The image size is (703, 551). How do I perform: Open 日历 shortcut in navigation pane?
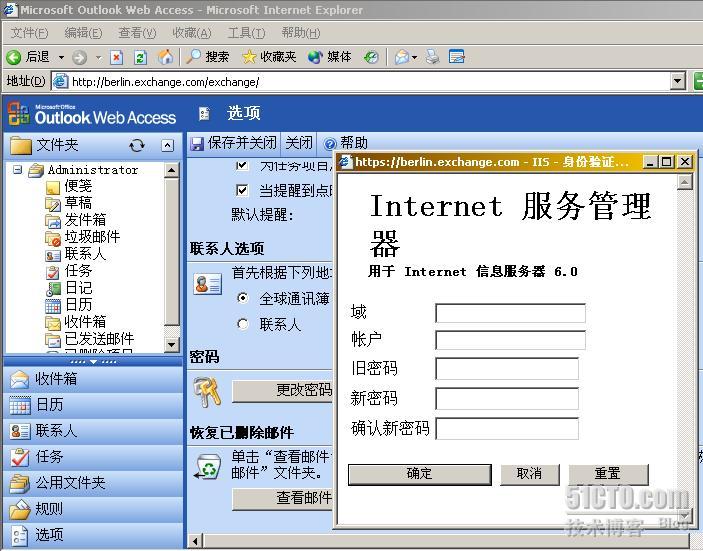[93, 405]
